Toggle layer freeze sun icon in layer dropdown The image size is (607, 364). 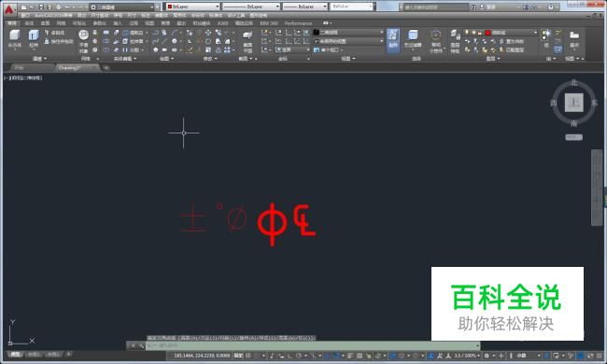pyautogui.click(x=473, y=33)
